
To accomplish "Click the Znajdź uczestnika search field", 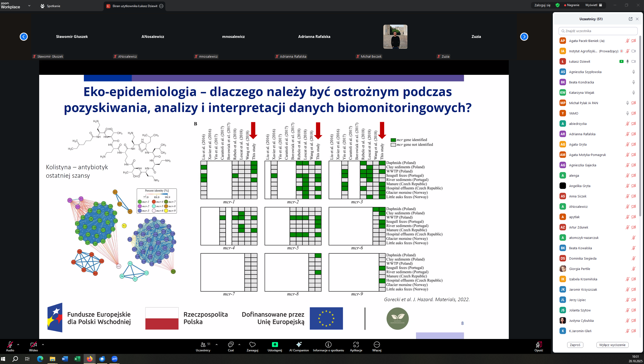I will pyautogui.click(x=598, y=31).
